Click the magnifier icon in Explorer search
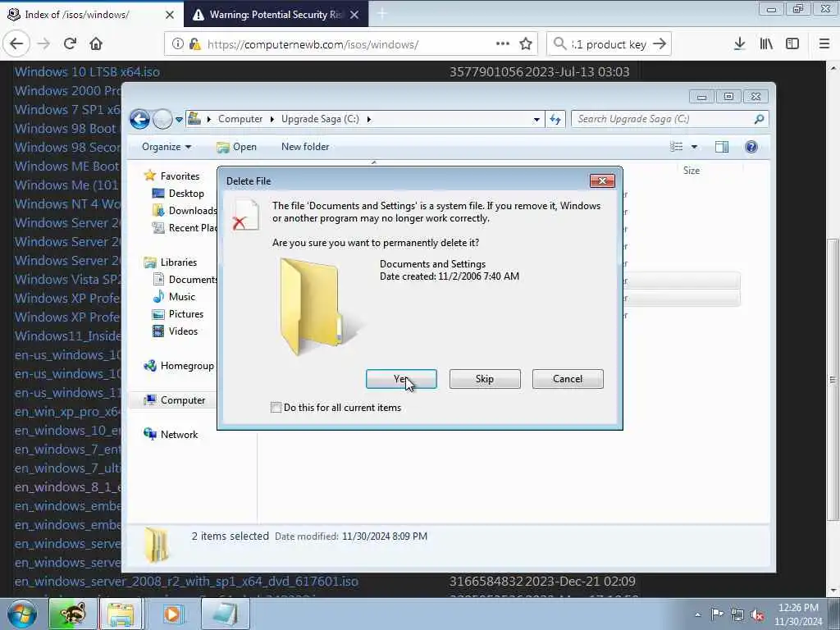Viewport: 840px width, 630px height. 759,119
